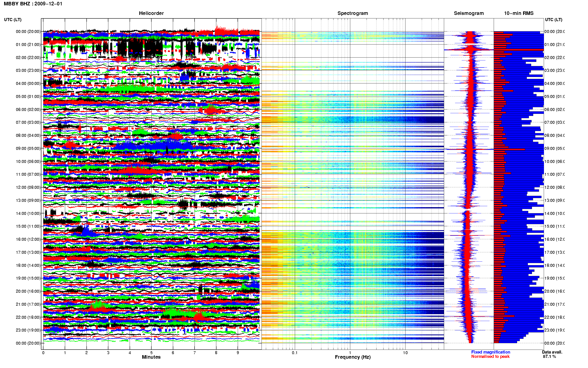Click the left axis label '01:00 (21:00)'
Image resolution: width=588 pixels, height=368 pixels.
tap(28, 44)
